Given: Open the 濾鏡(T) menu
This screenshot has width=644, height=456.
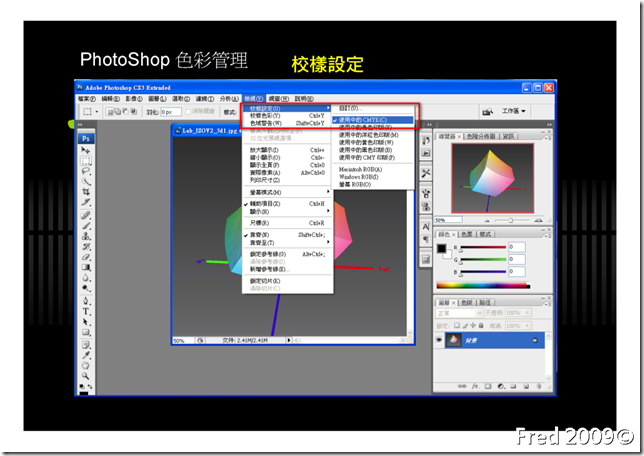Looking at the screenshot, I should [205, 99].
